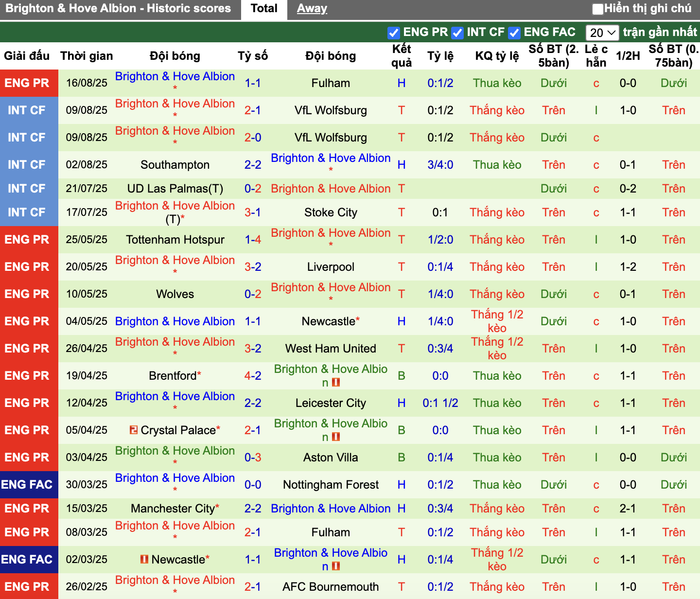Open 0-3 score versus Aston Villa

(253, 458)
